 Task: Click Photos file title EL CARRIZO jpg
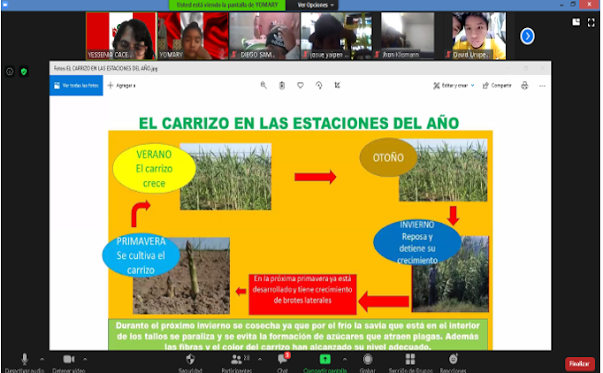[106, 68]
